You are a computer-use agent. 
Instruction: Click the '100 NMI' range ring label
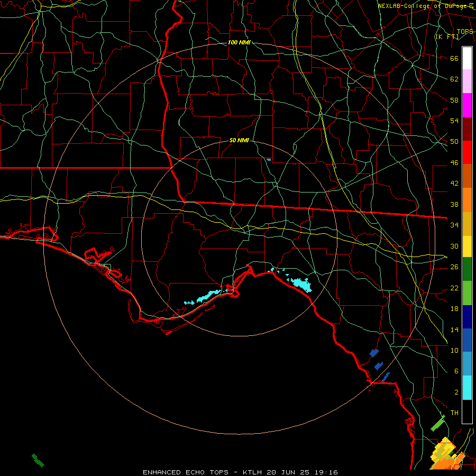click(x=239, y=42)
